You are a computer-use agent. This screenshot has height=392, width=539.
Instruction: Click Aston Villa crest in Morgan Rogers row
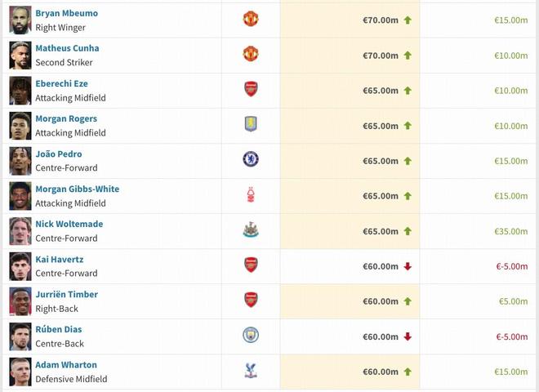(251, 124)
